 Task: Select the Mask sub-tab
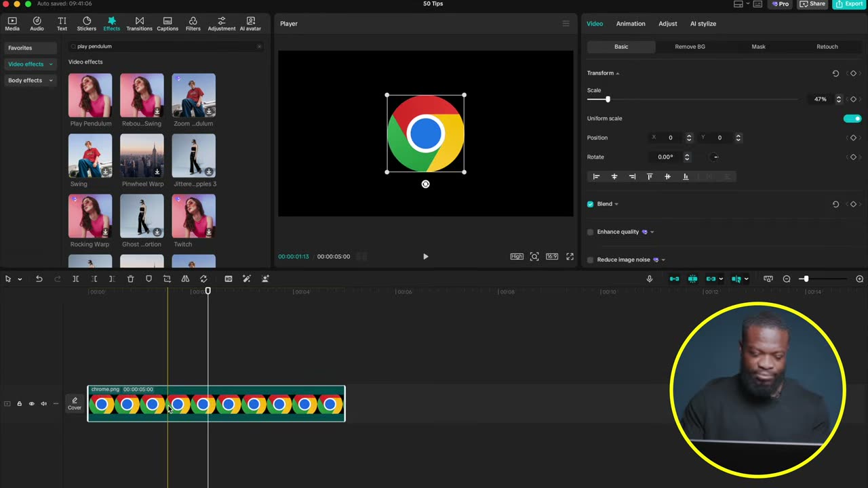click(x=758, y=47)
